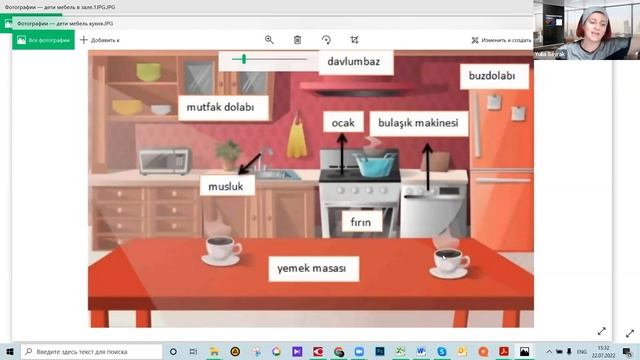Click the 'mutfak dolabı' label
This screenshot has height=360, width=640.
(220, 107)
